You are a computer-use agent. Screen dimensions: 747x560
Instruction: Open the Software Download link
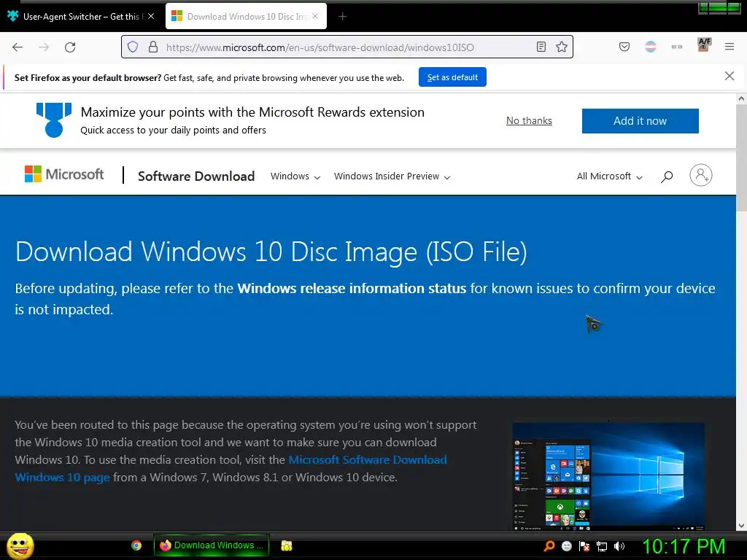click(x=196, y=176)
